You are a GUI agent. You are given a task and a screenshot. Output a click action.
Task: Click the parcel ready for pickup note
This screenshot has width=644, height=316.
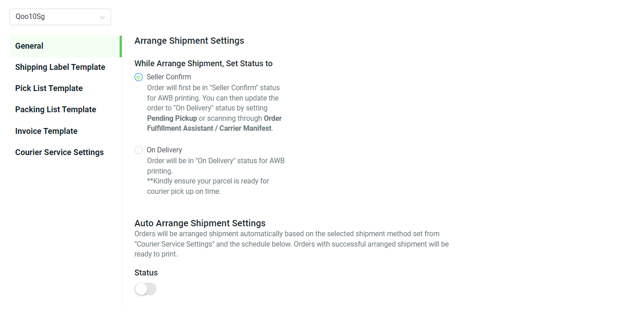click(208, 186)
